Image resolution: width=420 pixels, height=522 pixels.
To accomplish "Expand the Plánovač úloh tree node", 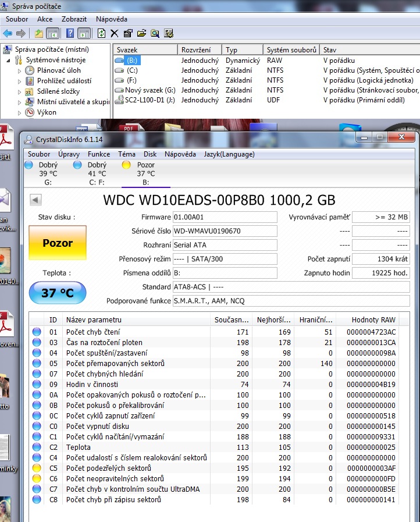I will [x=19, y=71].
